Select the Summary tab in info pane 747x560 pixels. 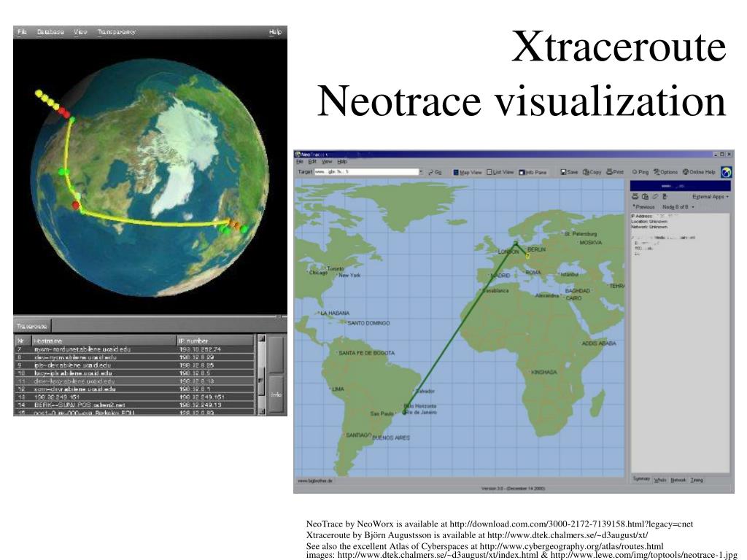pos(642,479)
